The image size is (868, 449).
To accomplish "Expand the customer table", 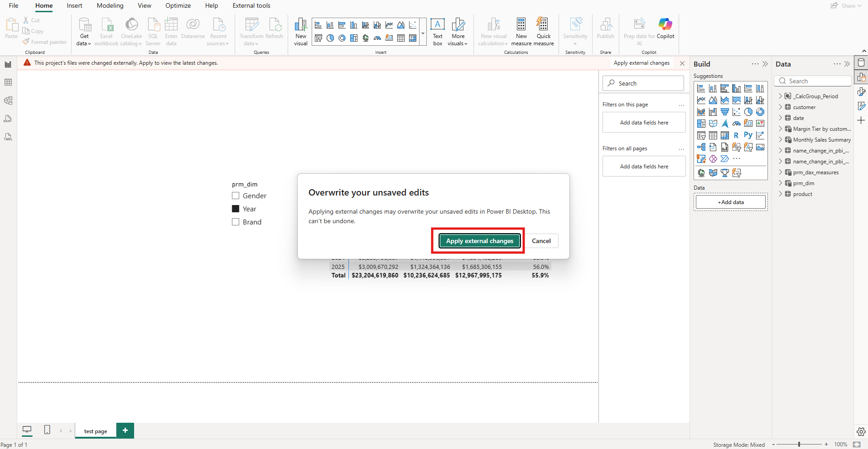I will click(781, 107).
